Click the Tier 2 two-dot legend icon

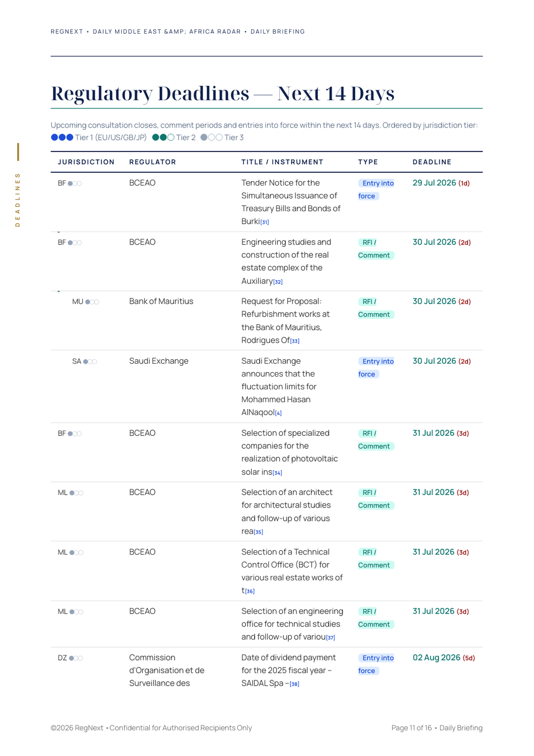click(163, 138)
